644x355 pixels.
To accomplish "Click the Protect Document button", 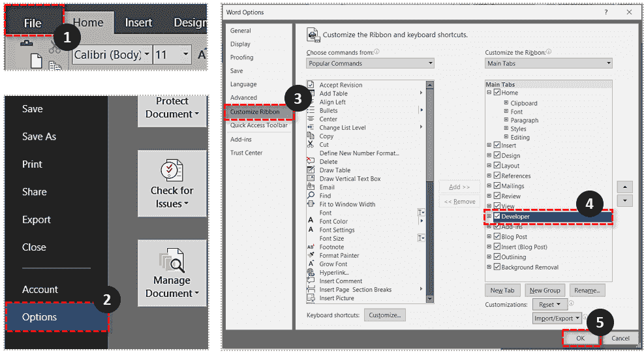I will tap(172, 111).
